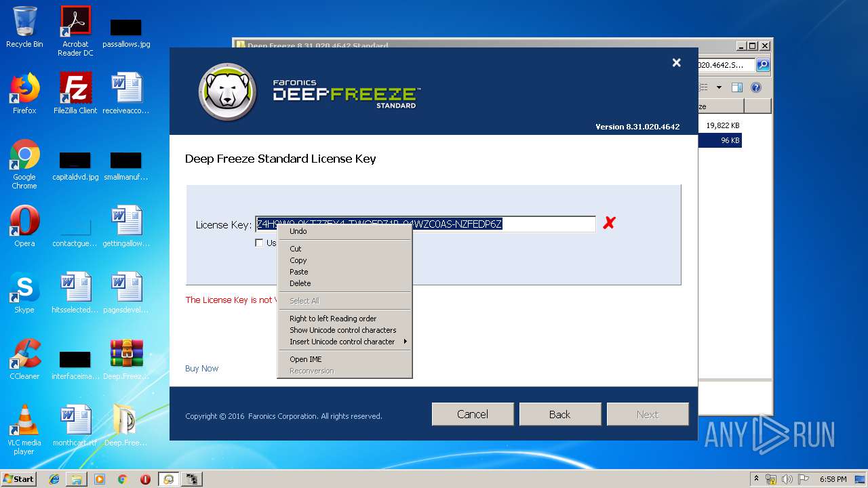Open passallows.jpg on the desktop
The height and width of the screenshot is (488, 868).
click(126, 31)
